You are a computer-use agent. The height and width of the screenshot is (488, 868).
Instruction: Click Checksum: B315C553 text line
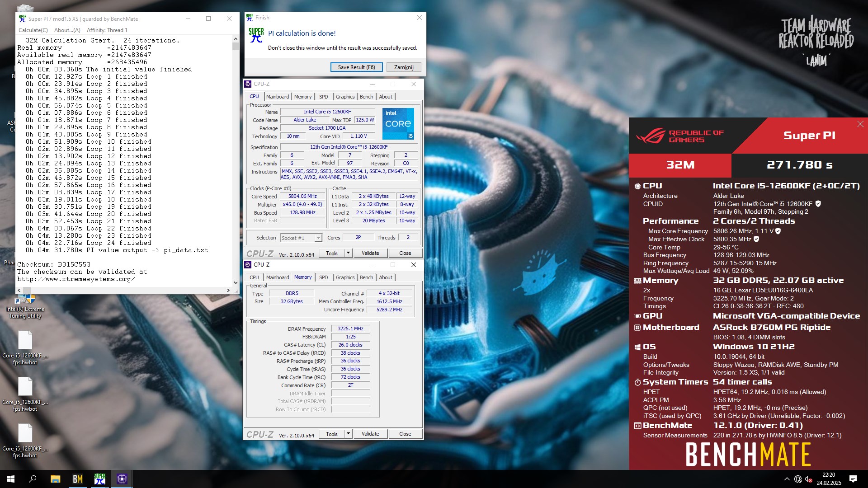pos(54,264)
